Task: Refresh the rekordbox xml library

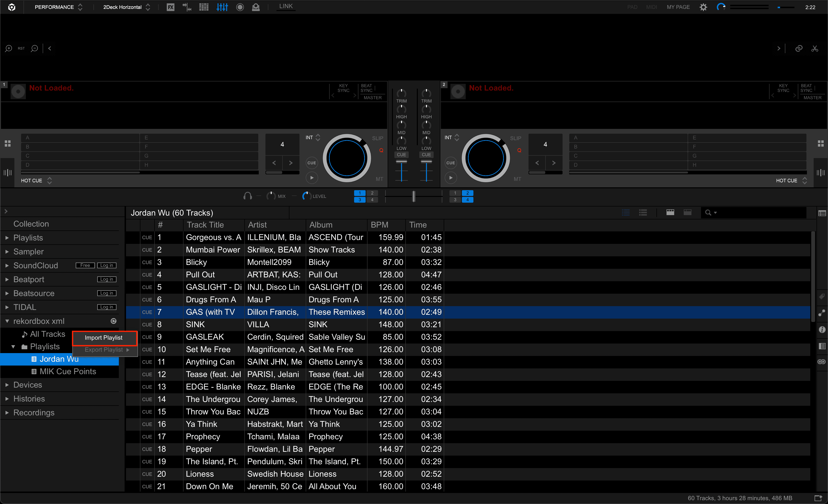Action: [x=114, y=321]
